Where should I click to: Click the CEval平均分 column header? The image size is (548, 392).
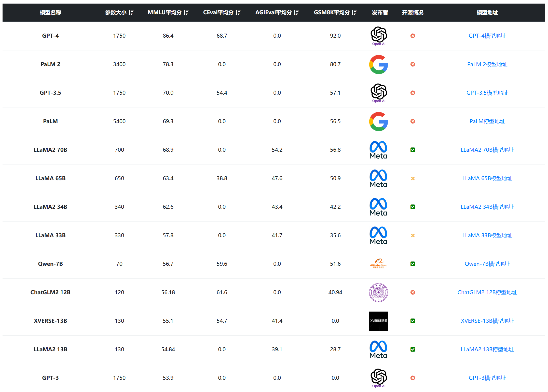coord(218,12)
